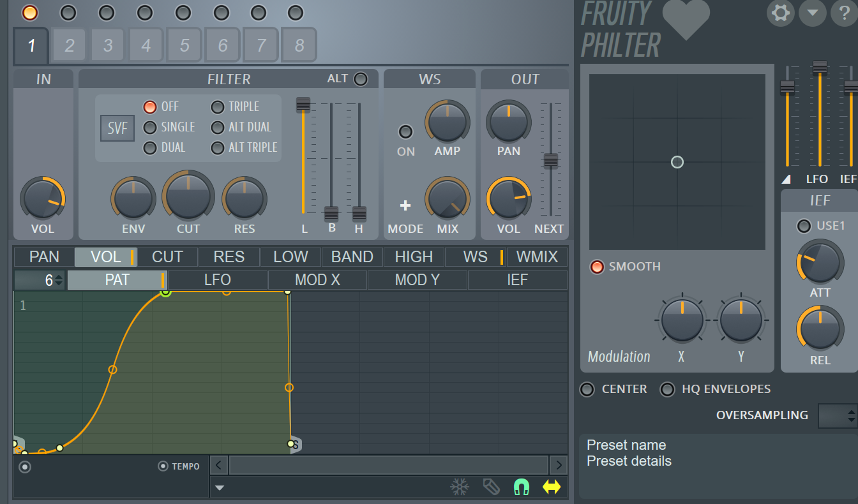The height and width of the screenshot is (504, 858).
Task: Click the Preset name text
Action: [626, 445]
